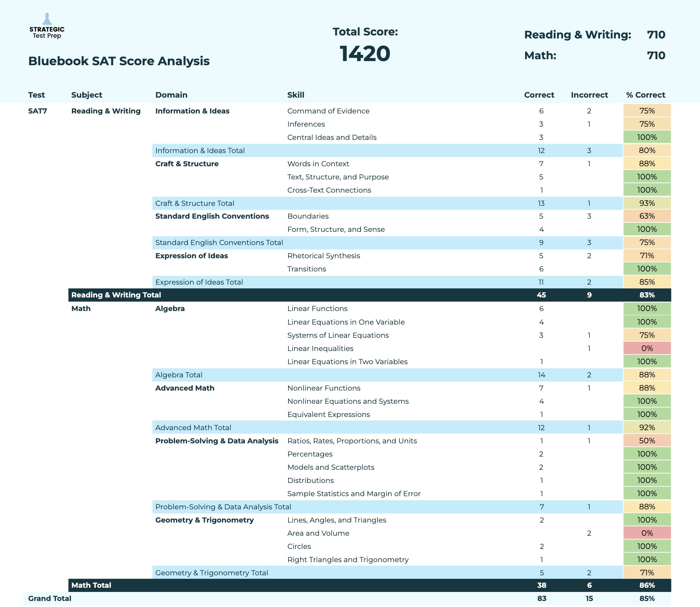The image size is (700, 607).
Task: Click Standard English Conventions Total label
Action: click(x=219, y=242)
